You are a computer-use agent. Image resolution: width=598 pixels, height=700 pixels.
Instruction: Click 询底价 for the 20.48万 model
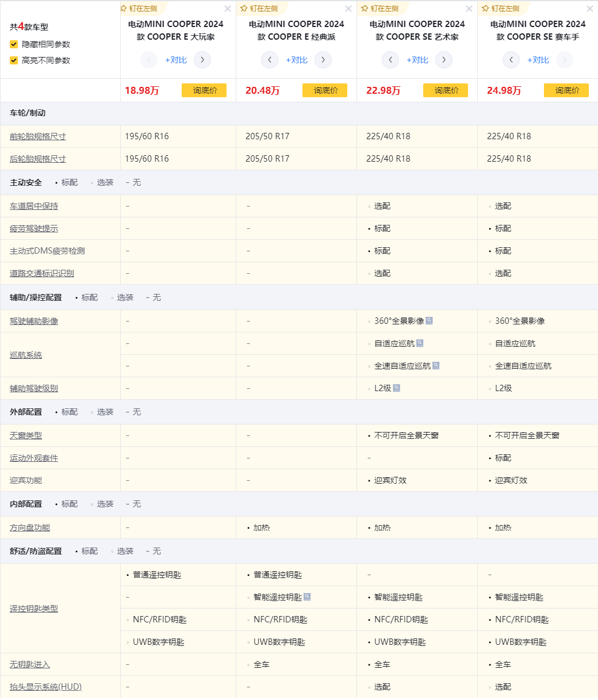(325, 90)
